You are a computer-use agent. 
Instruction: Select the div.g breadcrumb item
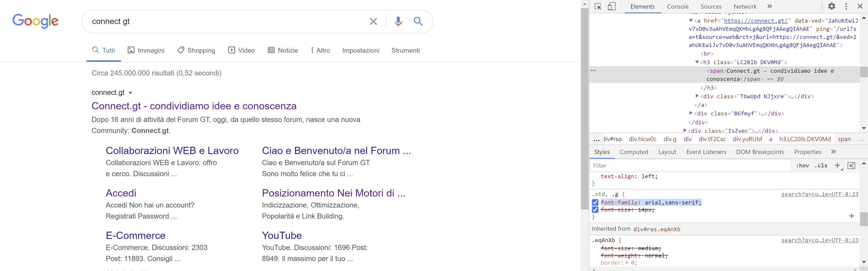coord(670,139)
